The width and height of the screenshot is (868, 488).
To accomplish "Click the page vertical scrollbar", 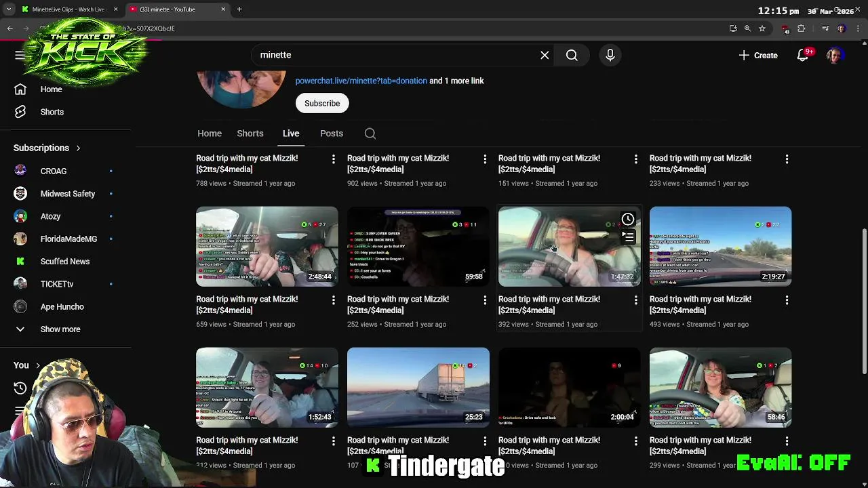I will click(x=863, y=302).
